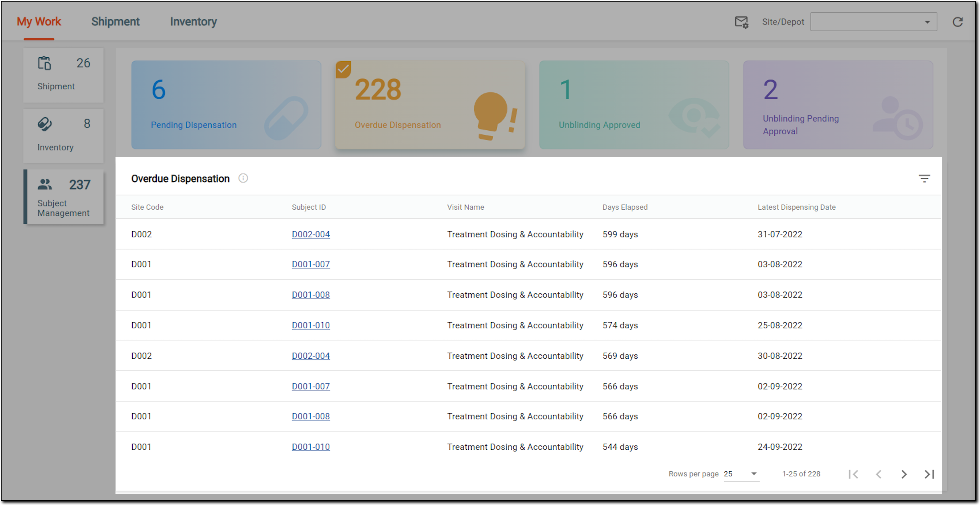Open the Site/Depot dropdown

pos(873,22)
